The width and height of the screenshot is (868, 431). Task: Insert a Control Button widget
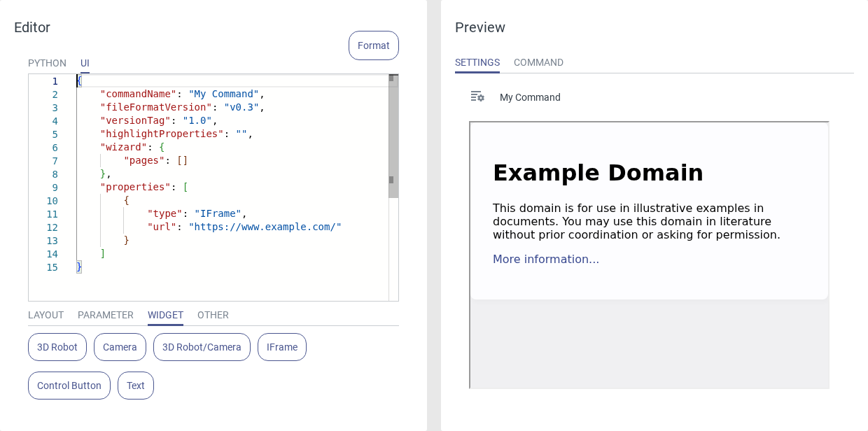69,386
